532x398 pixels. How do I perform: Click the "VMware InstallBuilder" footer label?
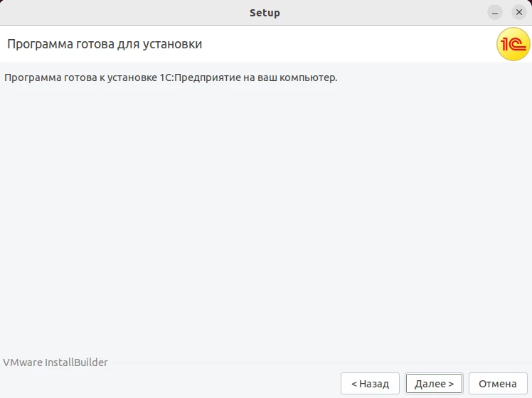pyautogui.click(x=55, y=362)
